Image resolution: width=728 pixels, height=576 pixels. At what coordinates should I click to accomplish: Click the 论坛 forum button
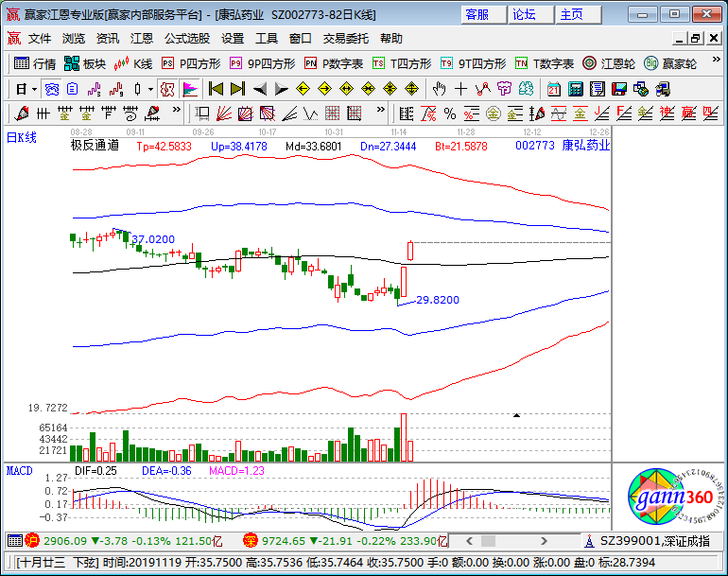pyautogui.click(x=524, y=14)
